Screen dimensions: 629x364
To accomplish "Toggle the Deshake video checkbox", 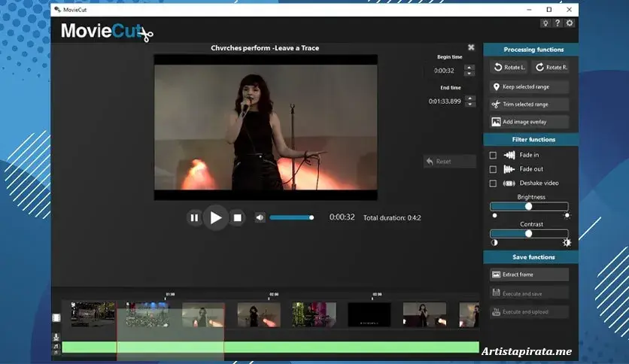I will pos(494,184).
